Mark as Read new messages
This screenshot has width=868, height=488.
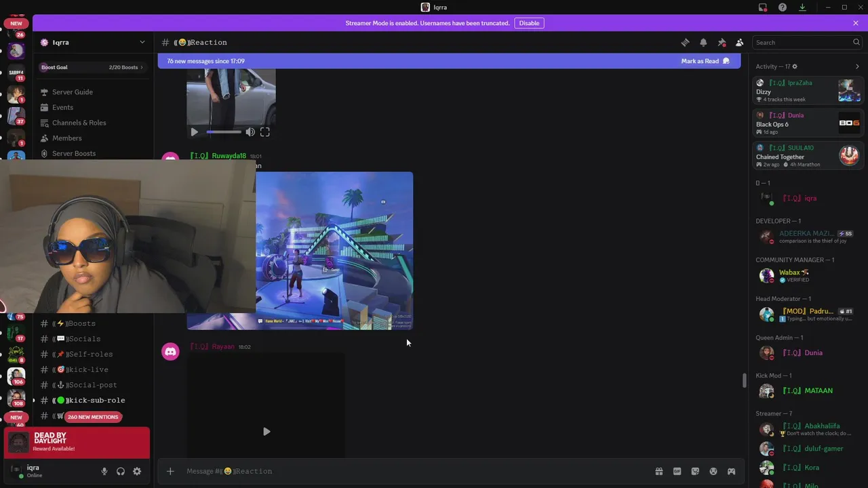(705, 61)
